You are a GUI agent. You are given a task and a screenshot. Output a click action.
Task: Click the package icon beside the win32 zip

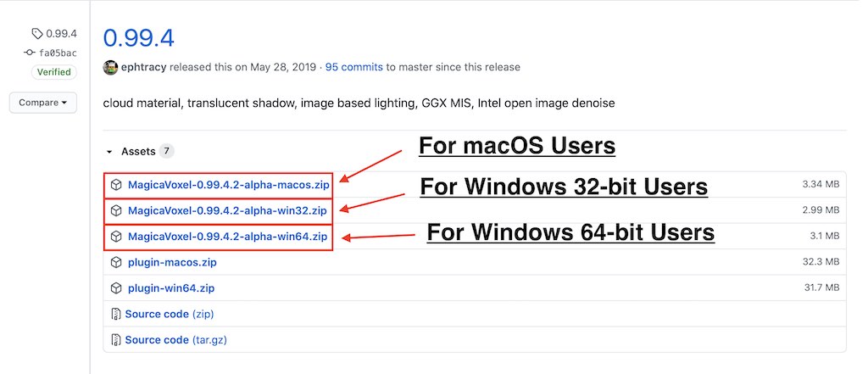tap(116, 210)
